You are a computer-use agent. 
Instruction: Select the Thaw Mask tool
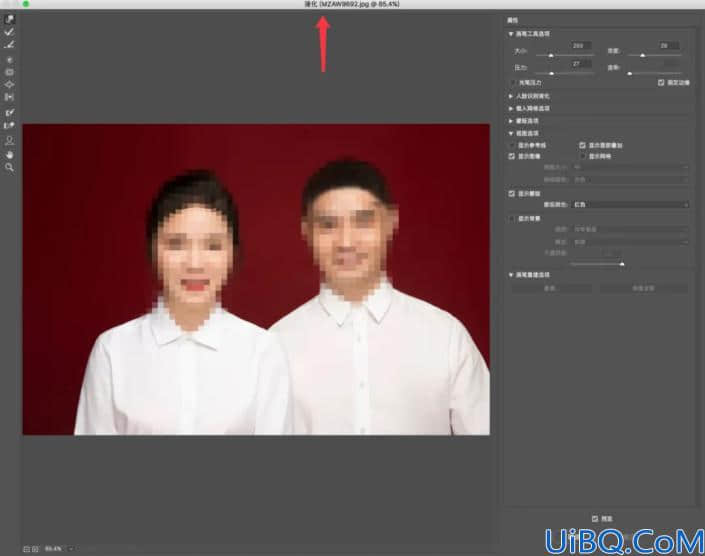9,125
